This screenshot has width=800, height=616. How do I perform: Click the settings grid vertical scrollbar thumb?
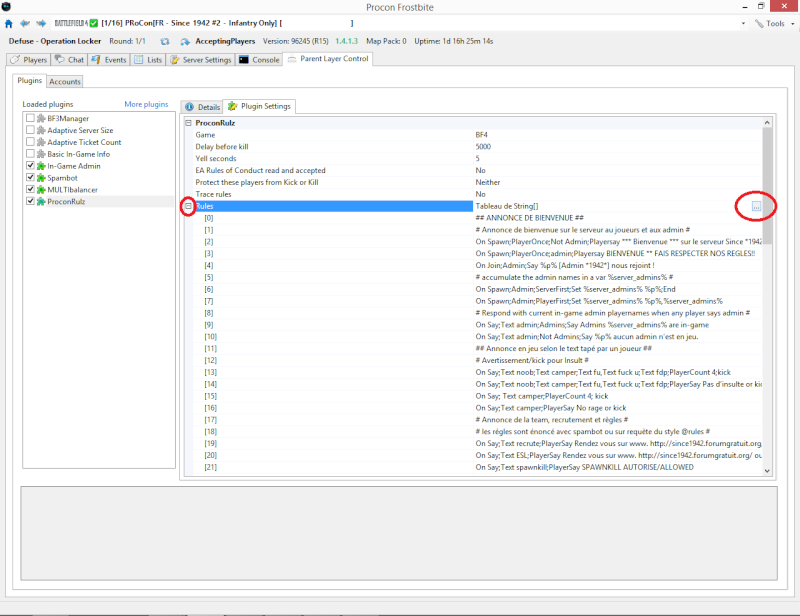[x=767, y=186]
